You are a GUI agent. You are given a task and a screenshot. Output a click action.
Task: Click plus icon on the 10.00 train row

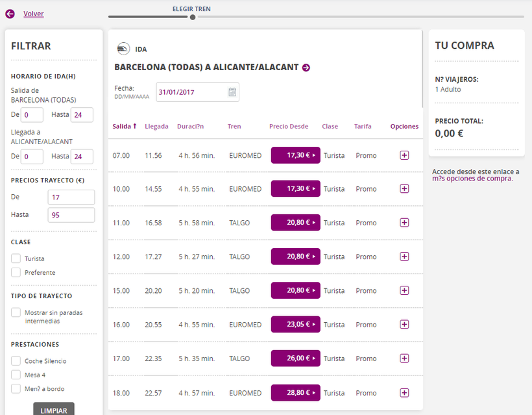[404, 189]
